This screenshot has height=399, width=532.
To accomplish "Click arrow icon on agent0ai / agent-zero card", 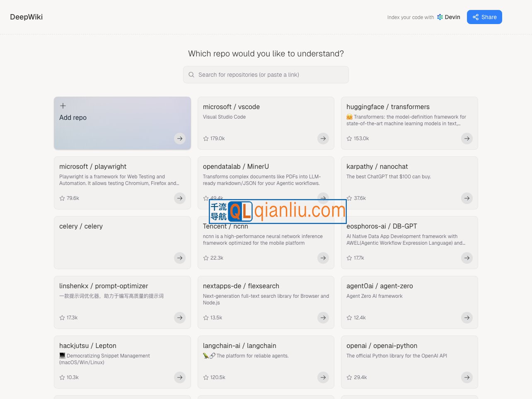I will coord(467,318).
